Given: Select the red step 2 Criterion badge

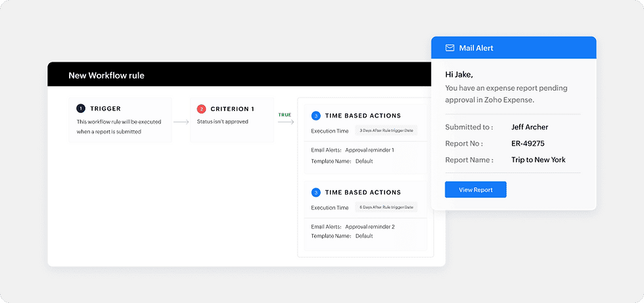Looking at the screenshot, I should point(201,109).
